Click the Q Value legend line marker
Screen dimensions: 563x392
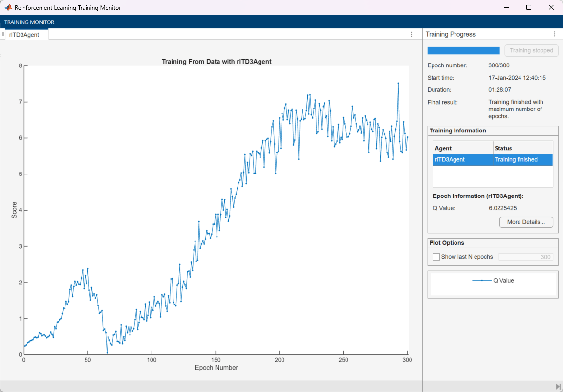point(482,281)
